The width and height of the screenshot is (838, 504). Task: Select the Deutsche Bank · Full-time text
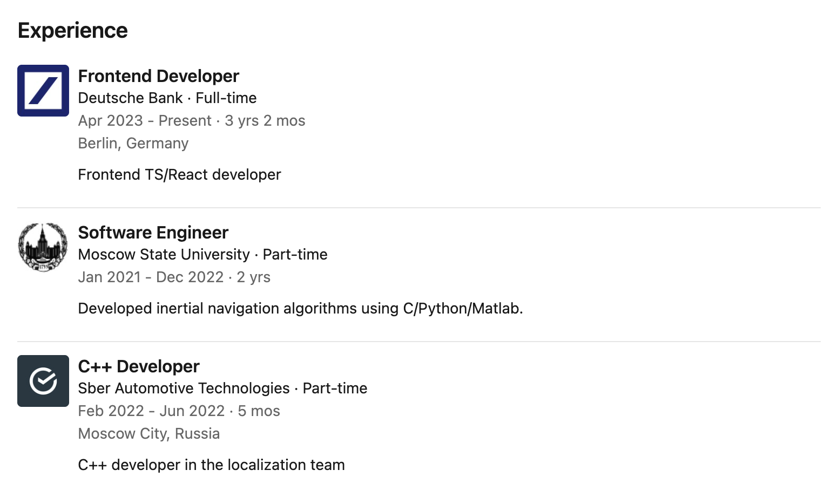(167, 98)
